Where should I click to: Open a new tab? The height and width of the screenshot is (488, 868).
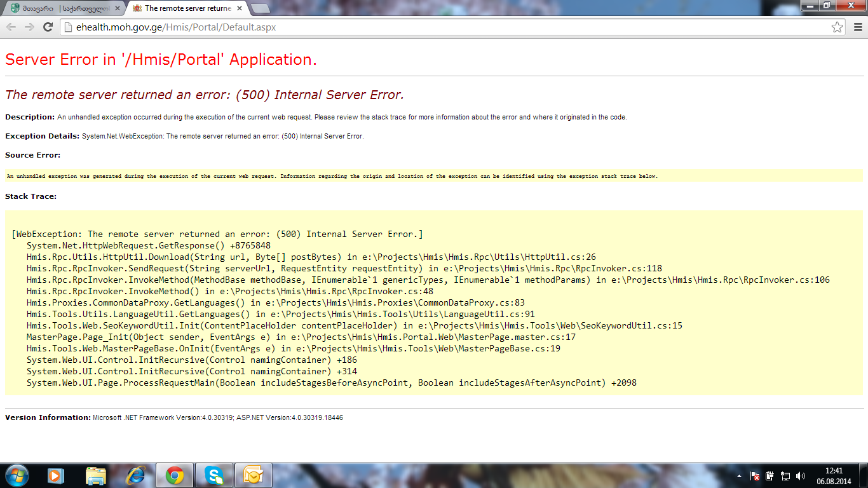260,8
